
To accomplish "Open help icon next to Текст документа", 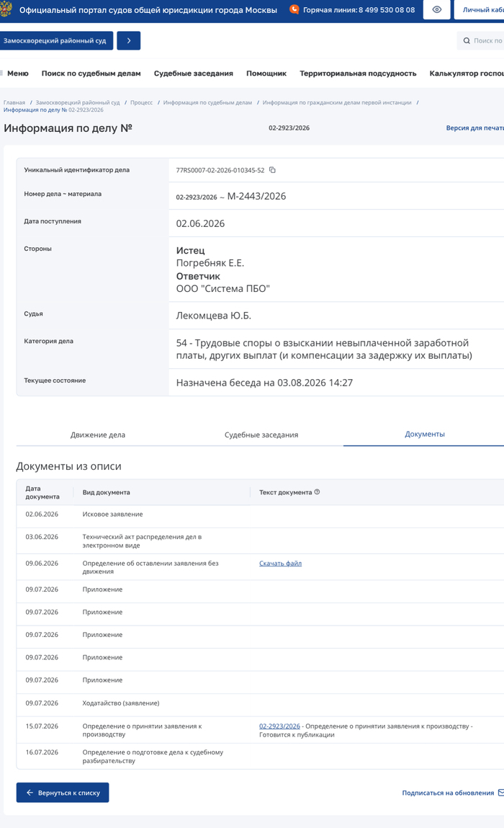I will click(318, 491).
